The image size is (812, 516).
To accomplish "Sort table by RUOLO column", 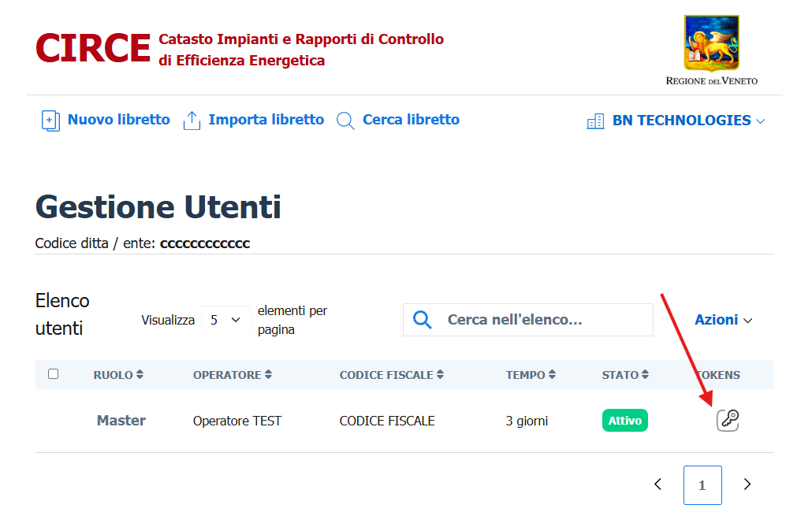I will (x=118, y=375).
